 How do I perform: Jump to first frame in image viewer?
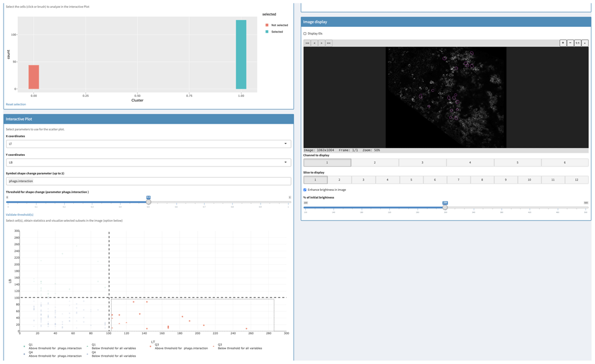tap(307, 43)
